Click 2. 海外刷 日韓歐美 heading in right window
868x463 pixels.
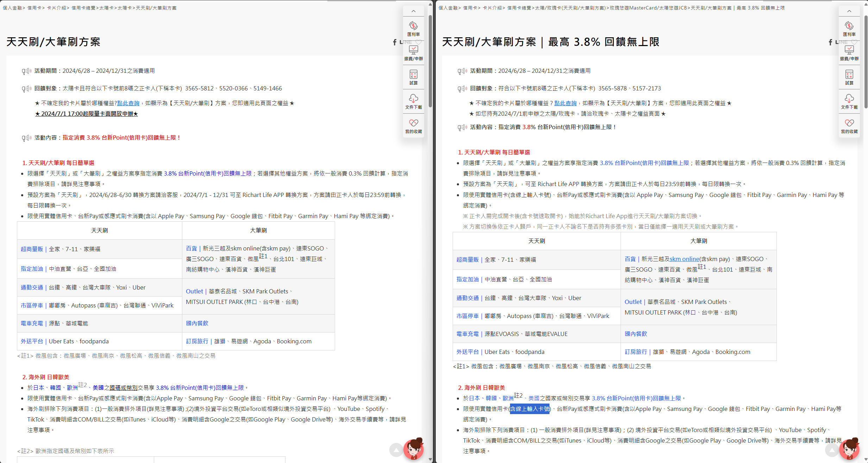481,388
